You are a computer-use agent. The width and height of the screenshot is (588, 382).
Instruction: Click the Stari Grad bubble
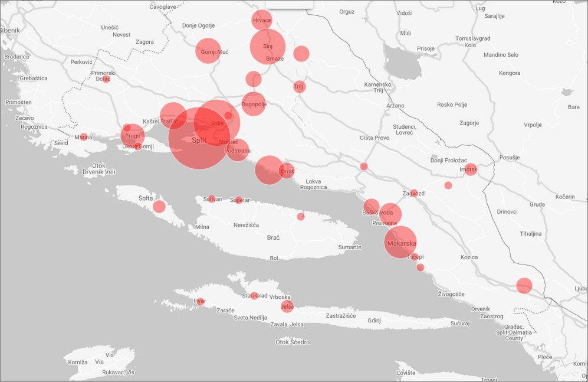tap(254, 295)
